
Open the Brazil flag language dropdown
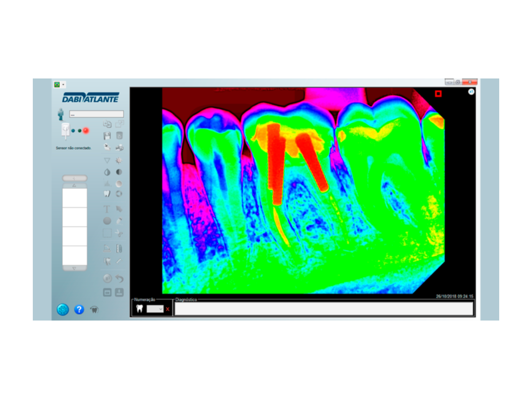pos(59,84)
